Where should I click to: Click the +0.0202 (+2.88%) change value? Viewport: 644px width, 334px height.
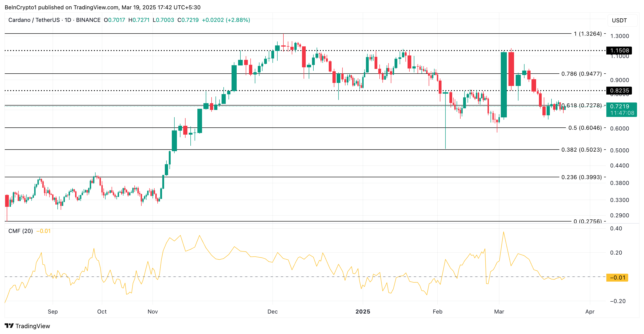pos(226,20)
